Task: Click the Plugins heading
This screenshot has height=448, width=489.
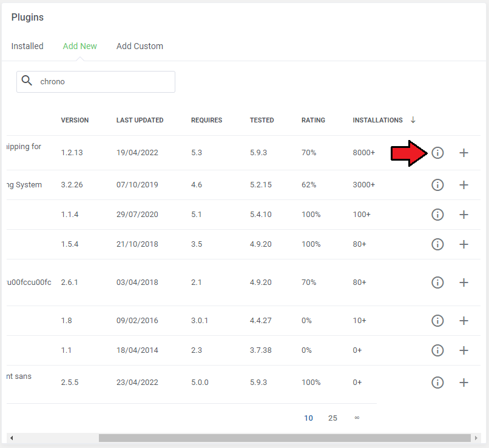Action: (27, 18)
